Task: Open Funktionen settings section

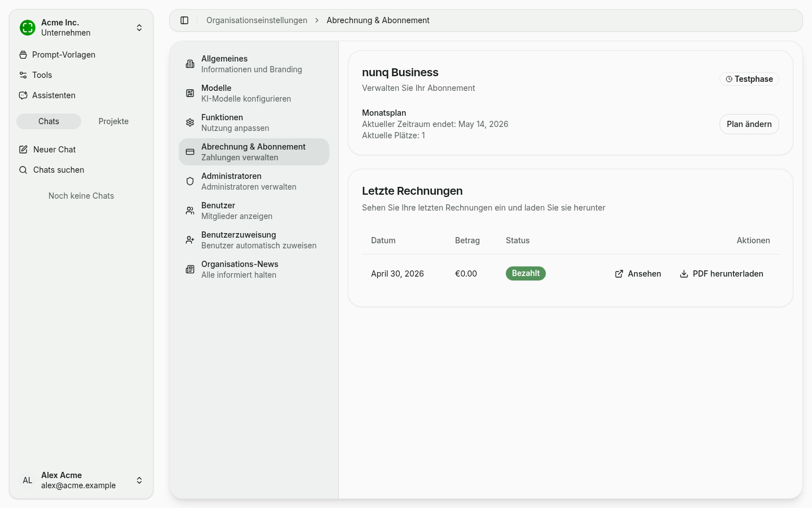Action: click(x=254, y=122)
